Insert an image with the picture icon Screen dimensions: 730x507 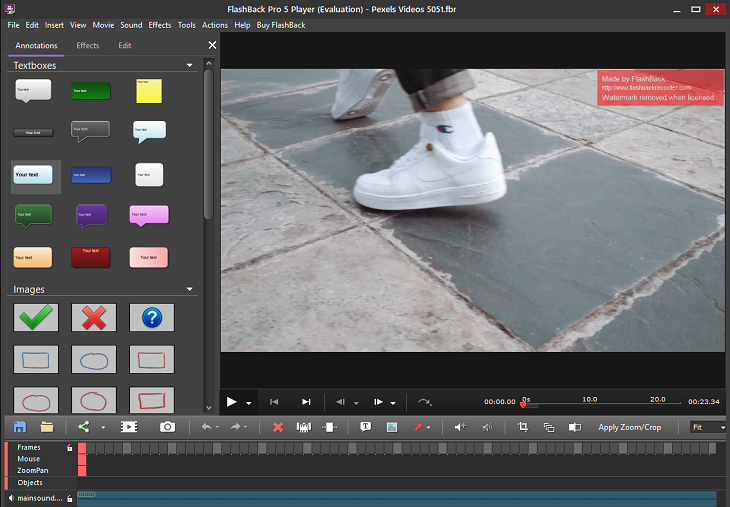click(392, 427)
